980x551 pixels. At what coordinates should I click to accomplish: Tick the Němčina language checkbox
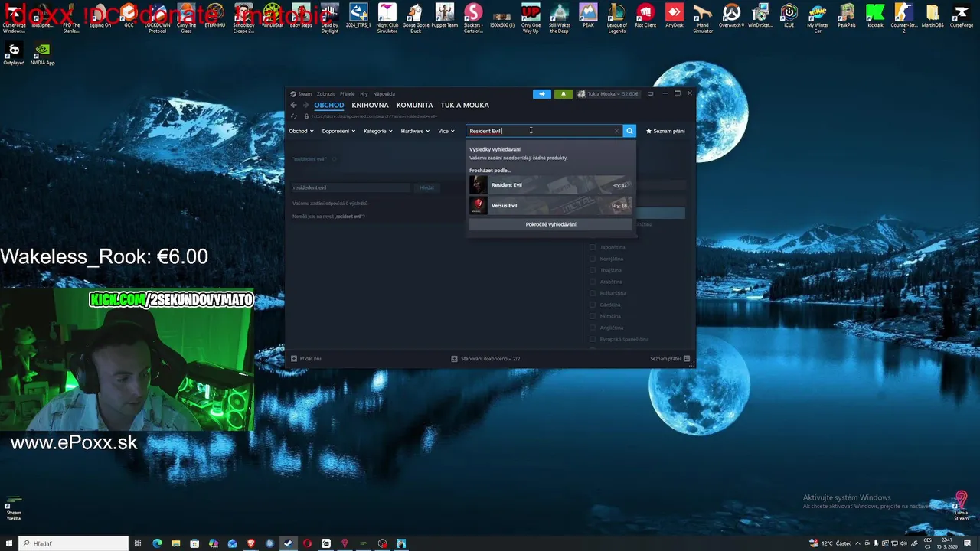[593, 316]
